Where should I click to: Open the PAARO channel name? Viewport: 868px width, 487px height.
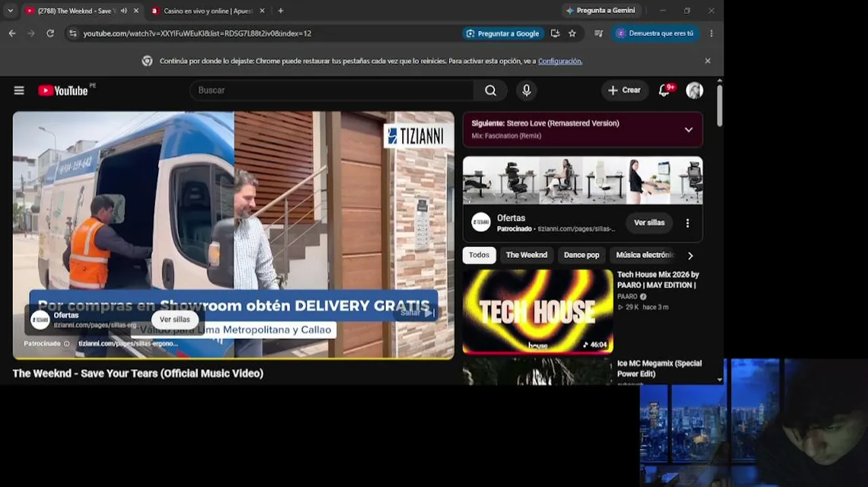[x=627, y=297]
